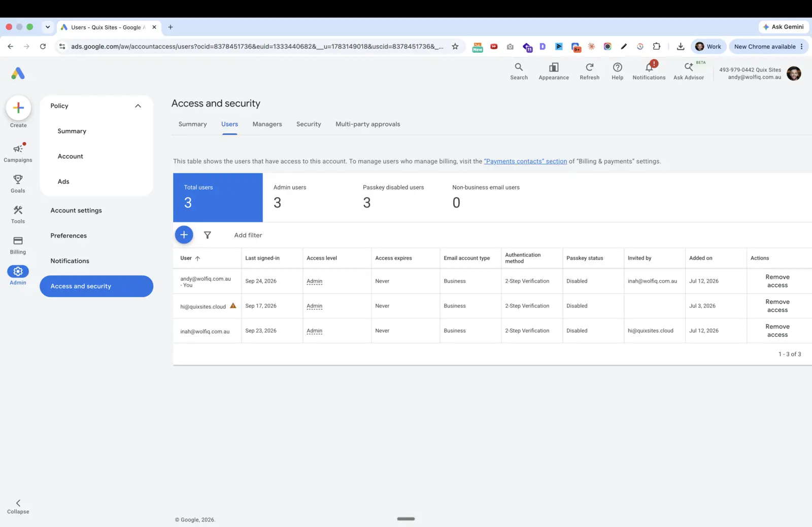Image resolution: width=812 pixels, height=527 pixels.
Task: Bookmark this page with the star icon
Action: tap(455, 47)
